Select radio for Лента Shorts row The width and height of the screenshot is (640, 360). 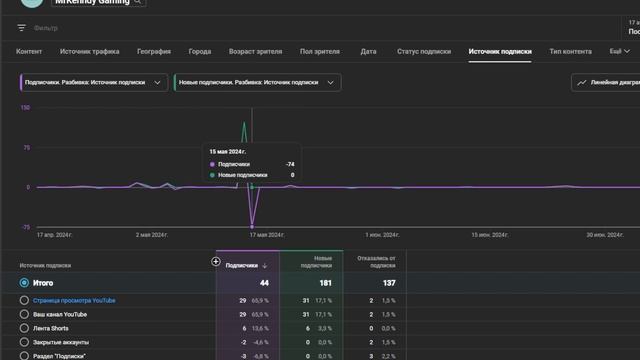click(x=24, y=328)
